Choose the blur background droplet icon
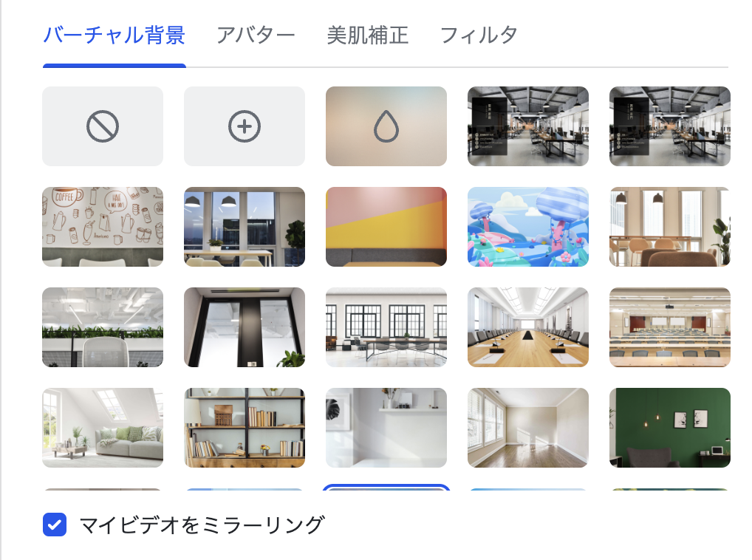The image size is (752, 560). 386,126
